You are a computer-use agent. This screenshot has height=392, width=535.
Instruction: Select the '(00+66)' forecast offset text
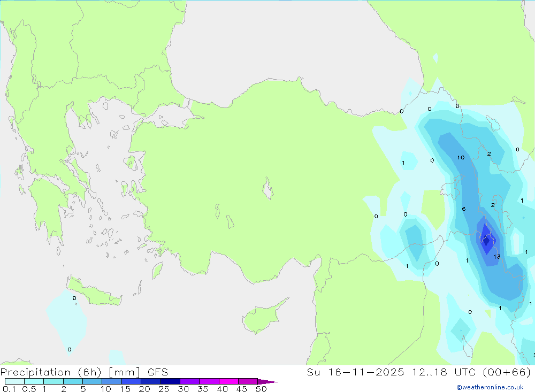pyautogui.click(x=507, y=372)
